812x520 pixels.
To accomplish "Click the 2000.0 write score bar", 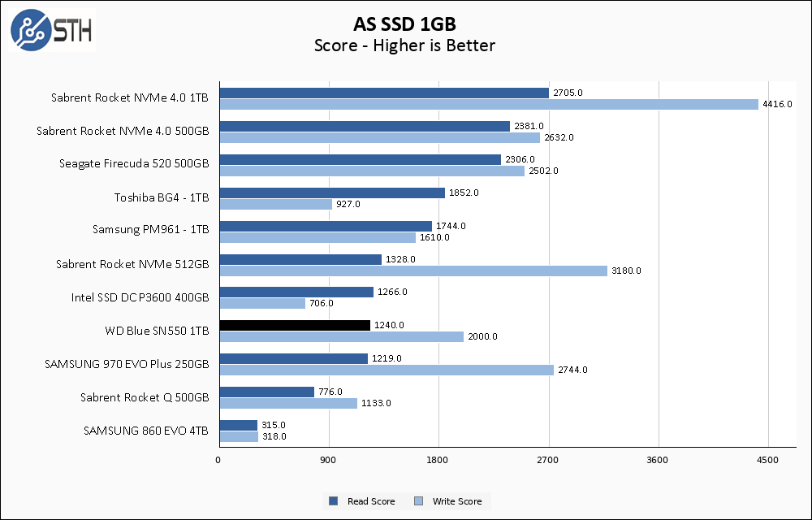I will (x=342, y=336).
